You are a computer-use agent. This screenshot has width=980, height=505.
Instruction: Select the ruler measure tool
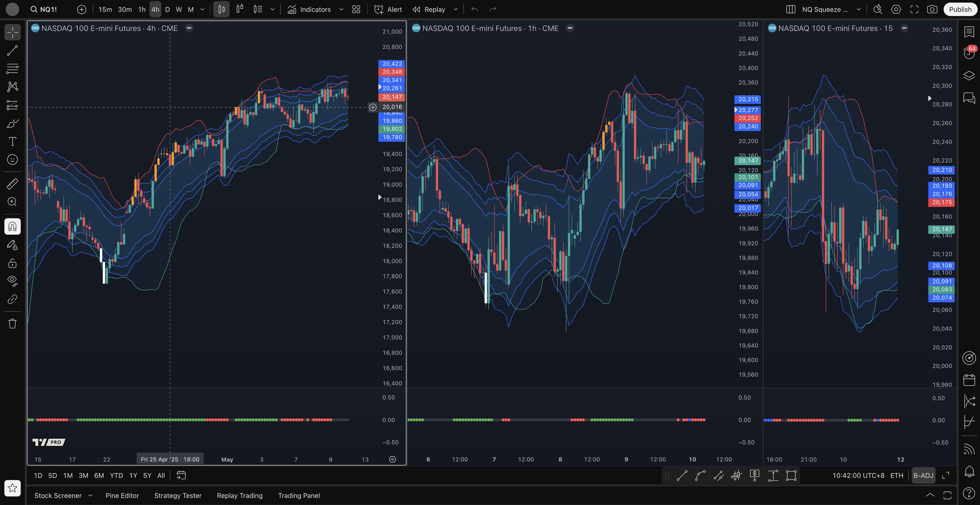coord(12,184)
